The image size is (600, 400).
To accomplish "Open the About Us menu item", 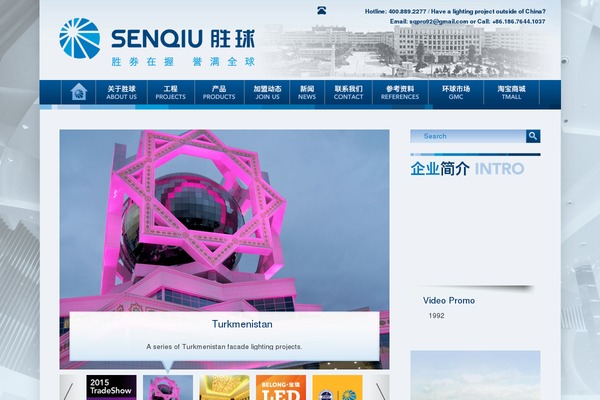I will click(121, 92).
